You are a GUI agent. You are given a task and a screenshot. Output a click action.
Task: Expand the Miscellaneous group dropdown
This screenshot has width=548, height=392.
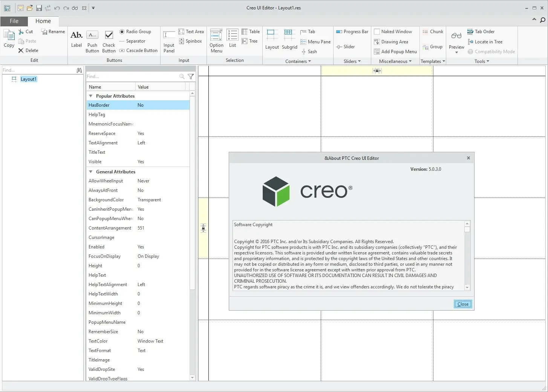click(395, 61)
